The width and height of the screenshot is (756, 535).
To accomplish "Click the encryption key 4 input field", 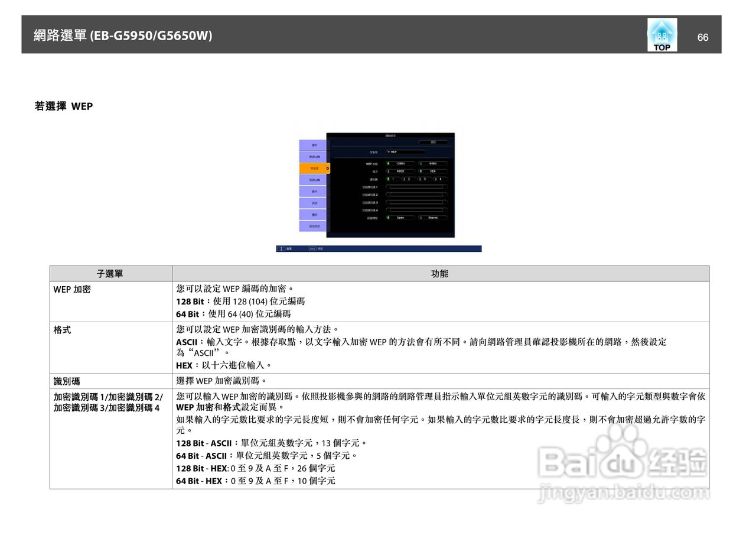I will [416, 210].
